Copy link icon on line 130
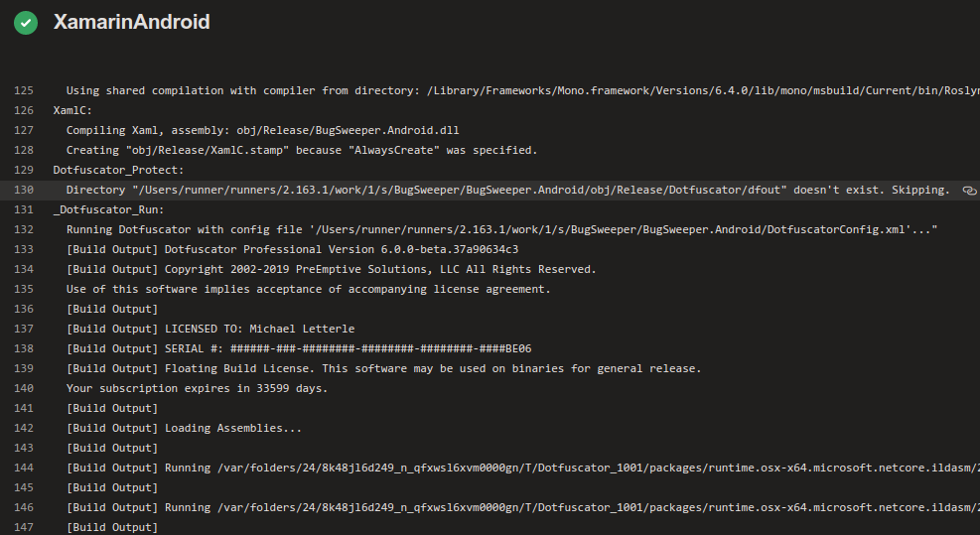Image resolution: width=980 pixels, height=535 pixels. [969, 190]
